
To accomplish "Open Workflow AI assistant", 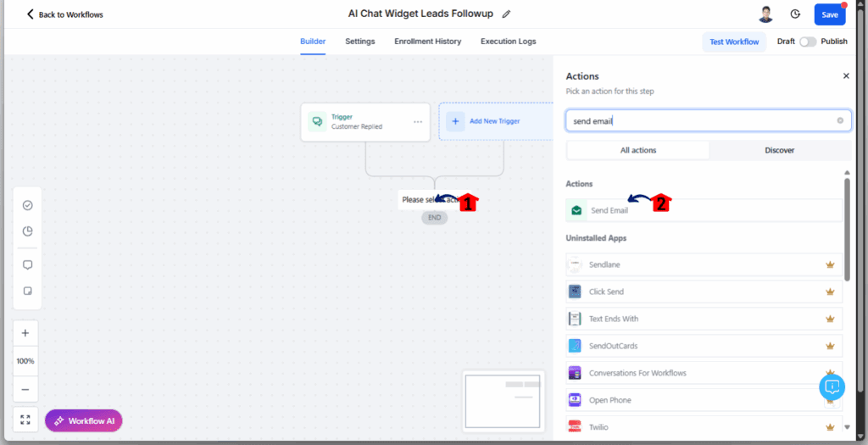I will pyautogui.click(x=84, y=420).
